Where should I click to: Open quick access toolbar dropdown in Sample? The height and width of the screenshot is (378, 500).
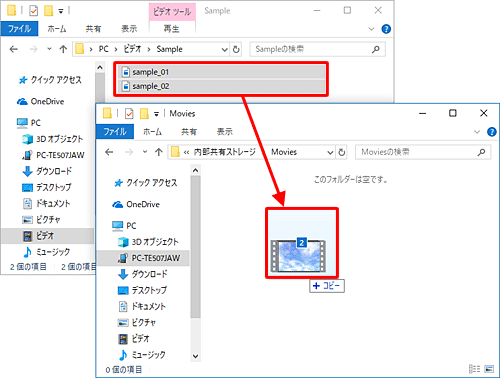61,11
